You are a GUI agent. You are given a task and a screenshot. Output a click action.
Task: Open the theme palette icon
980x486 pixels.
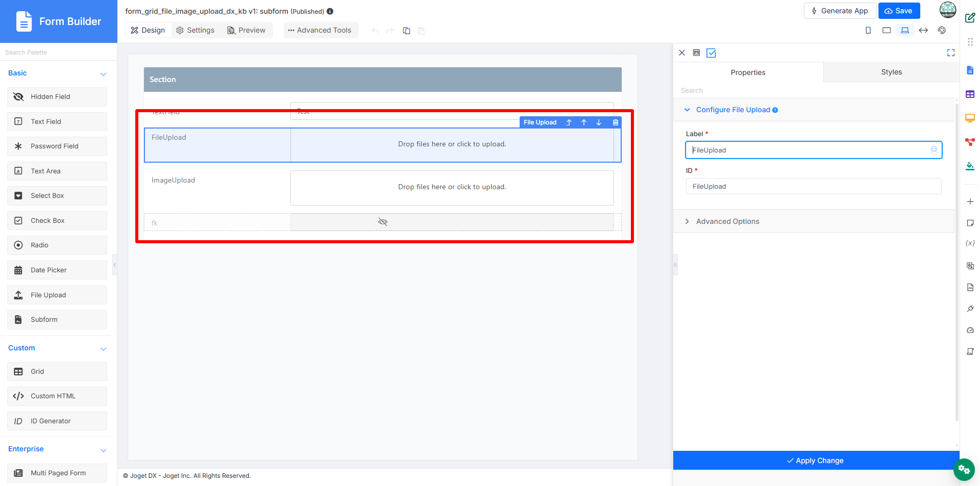click(x=942, y=31)
